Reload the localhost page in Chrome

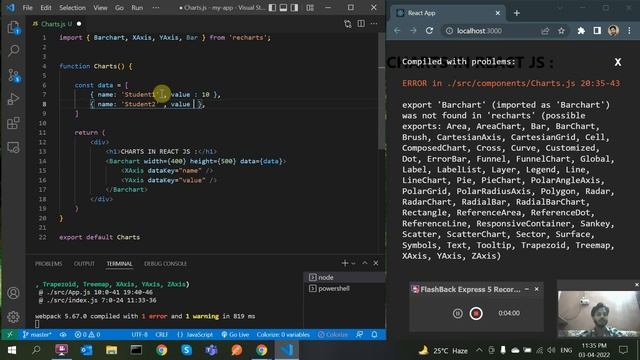click(429, 31)
